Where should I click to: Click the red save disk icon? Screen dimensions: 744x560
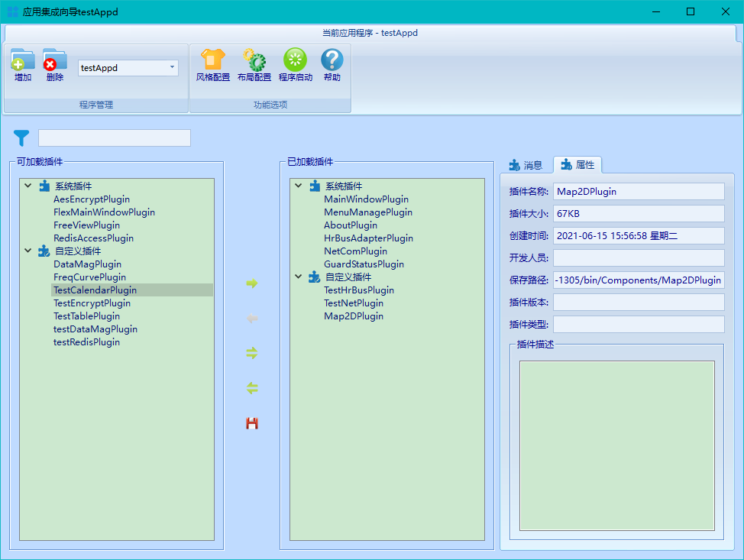(252, 423)
